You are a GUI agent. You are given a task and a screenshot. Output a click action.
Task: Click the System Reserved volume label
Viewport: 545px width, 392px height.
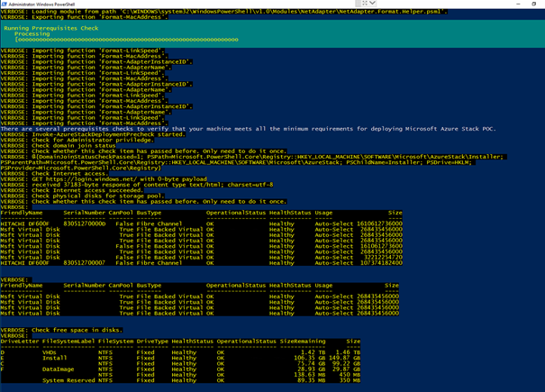(68, 380)
